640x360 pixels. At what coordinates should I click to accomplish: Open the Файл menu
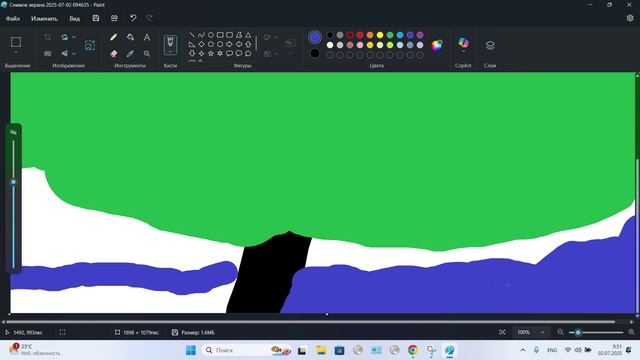(x=13, y=19)
